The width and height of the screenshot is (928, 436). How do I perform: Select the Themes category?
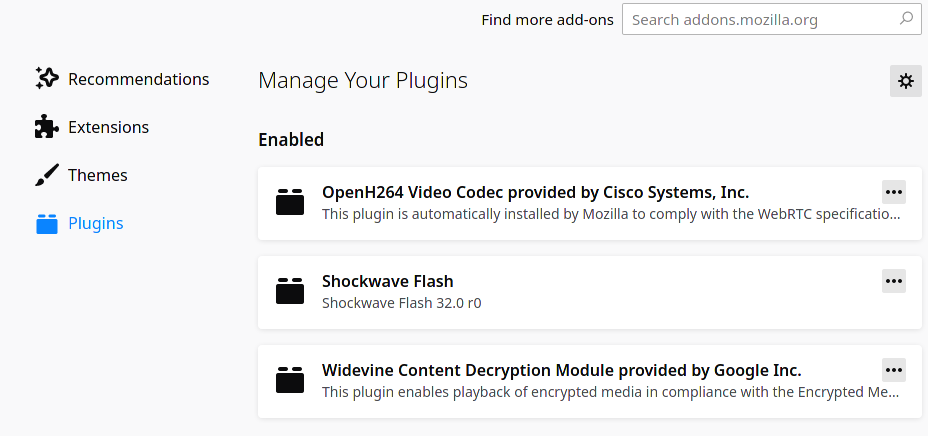point(98,175)
